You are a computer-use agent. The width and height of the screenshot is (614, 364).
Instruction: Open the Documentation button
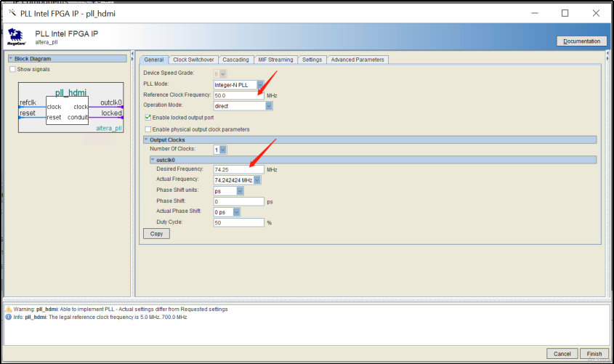tap(581, 41)
